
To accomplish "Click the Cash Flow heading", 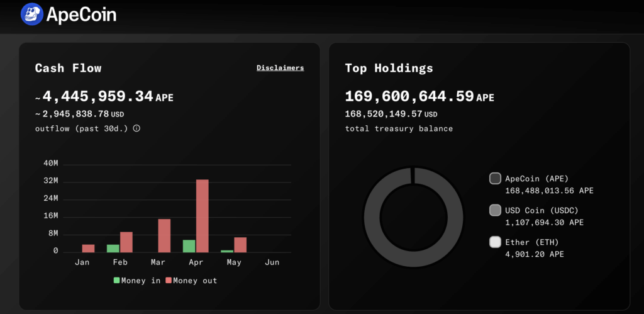I will (68, 69).
